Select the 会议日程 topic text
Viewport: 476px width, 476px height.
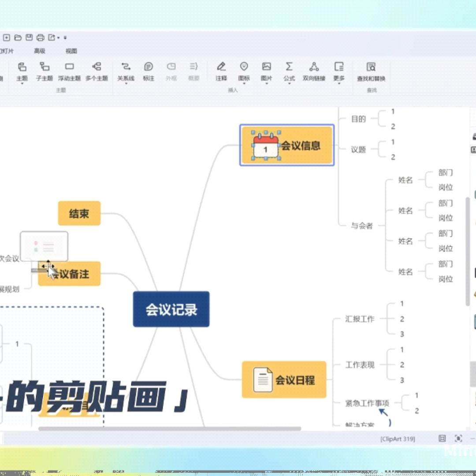pyautogui.click(x=295, y=380)
